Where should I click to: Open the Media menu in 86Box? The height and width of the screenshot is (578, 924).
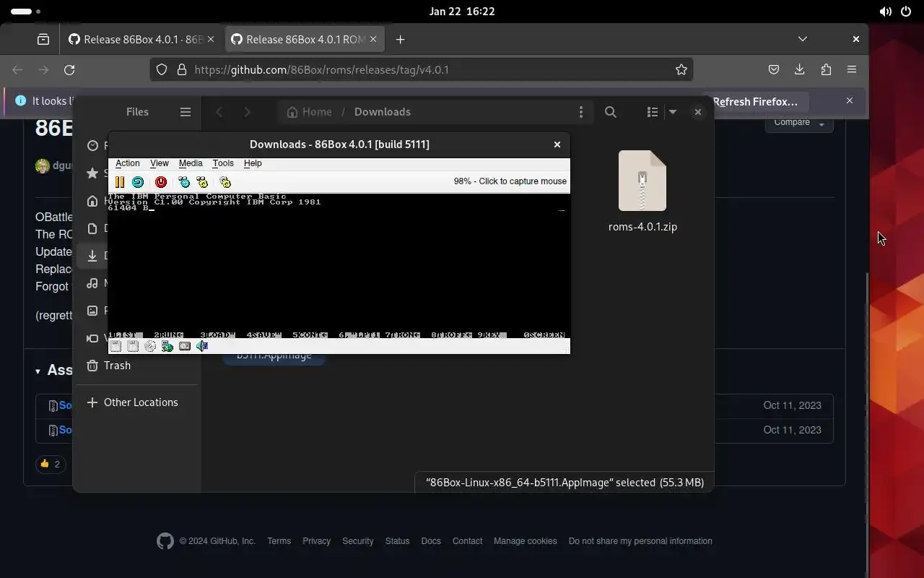[x=191, y=163]
